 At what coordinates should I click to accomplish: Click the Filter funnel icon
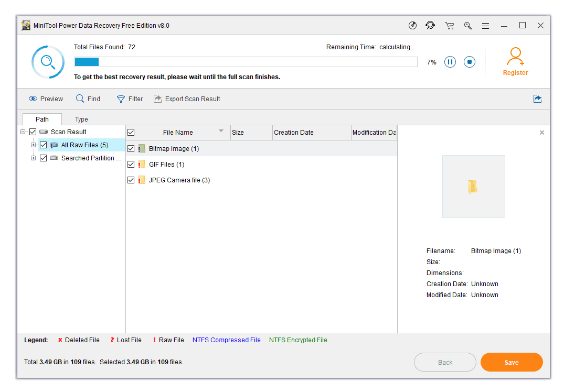(x=121, y=99)
